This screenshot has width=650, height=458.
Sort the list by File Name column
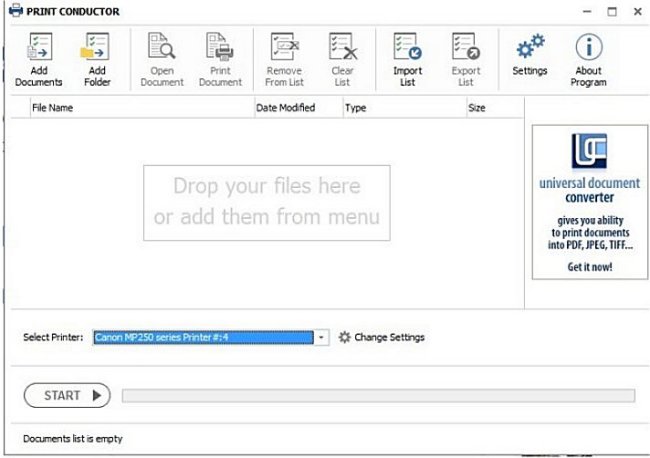click(x=142, y=108)
